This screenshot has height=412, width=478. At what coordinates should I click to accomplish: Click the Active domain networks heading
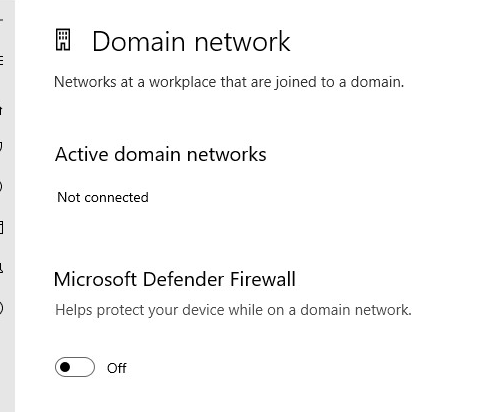(x=161, y=154)
